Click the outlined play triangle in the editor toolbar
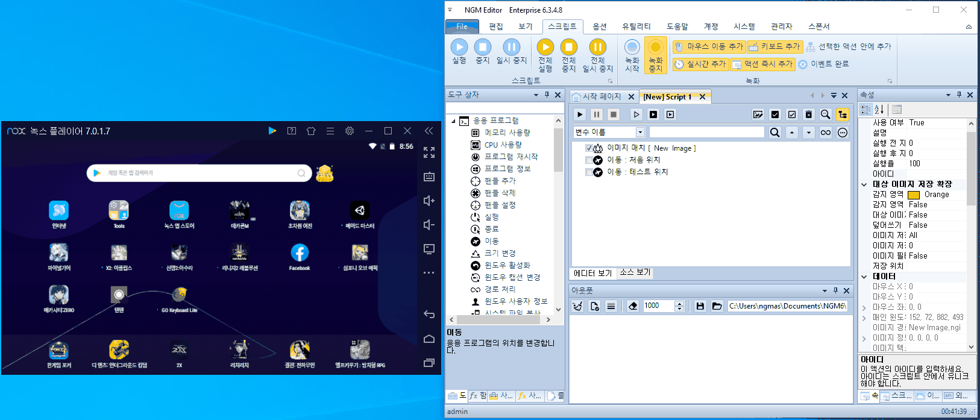Image resolution: width=980 pixels, height=420 pixels. pos(636,114)
